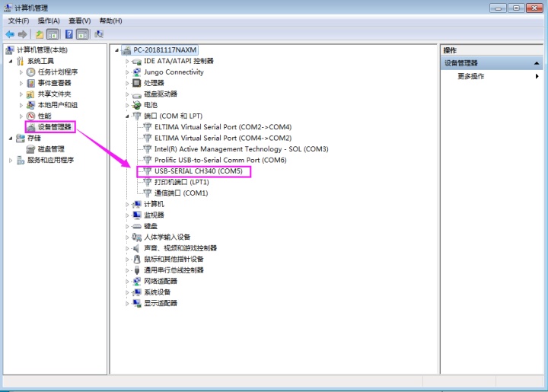Click the Scan for hardware changes icon
This screenshot has width=548, height=392.
(x=99, y=34)
